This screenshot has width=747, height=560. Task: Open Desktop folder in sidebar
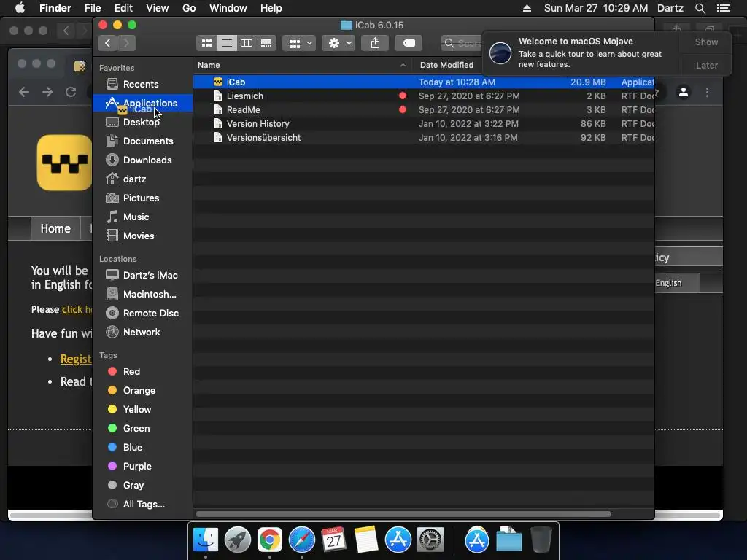[143, 122]
